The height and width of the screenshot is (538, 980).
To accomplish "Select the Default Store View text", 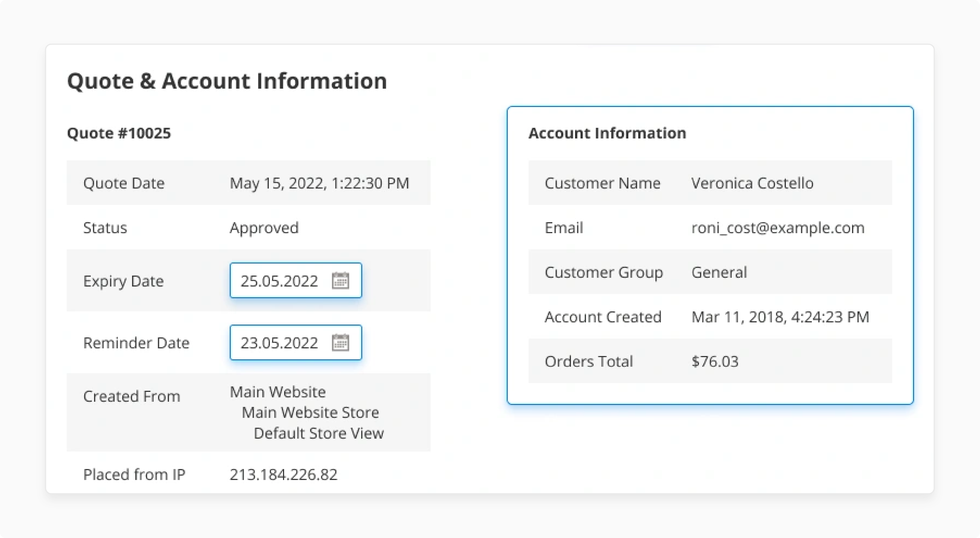I will (319, 433).
